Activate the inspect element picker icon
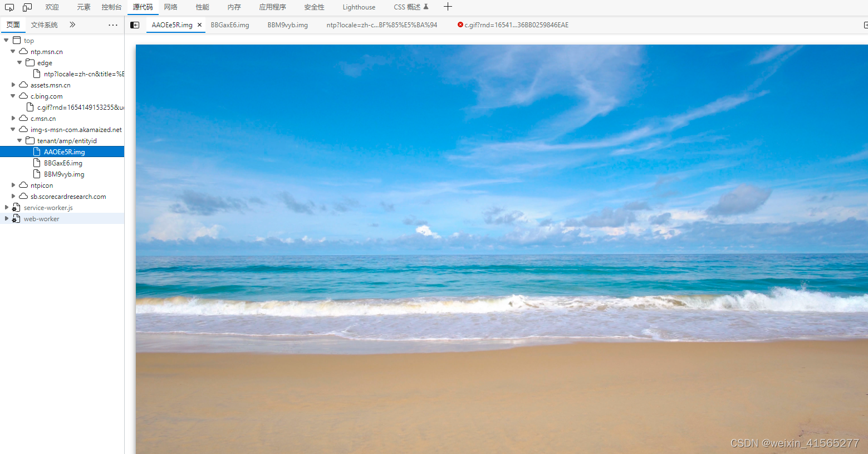 point(9,7)
